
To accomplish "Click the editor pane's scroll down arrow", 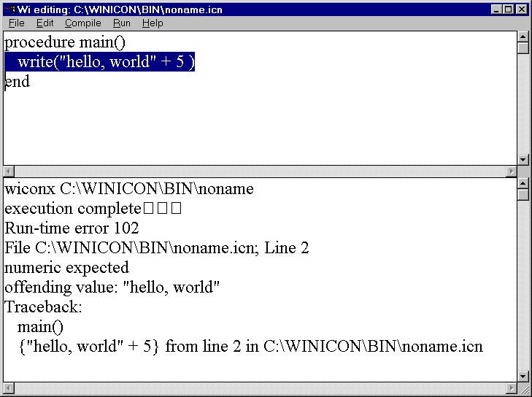I will click(x=523, y=159).
